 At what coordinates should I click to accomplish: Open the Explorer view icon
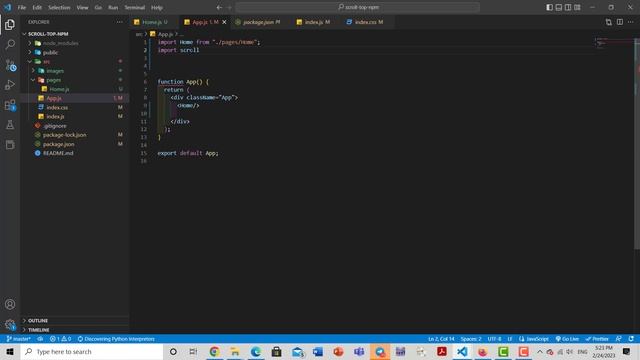pos(10,24)
